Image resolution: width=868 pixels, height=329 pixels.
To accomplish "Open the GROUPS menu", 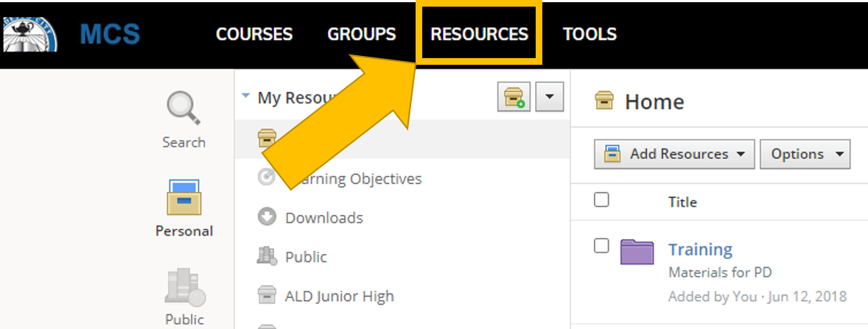I will pos(362,35).
